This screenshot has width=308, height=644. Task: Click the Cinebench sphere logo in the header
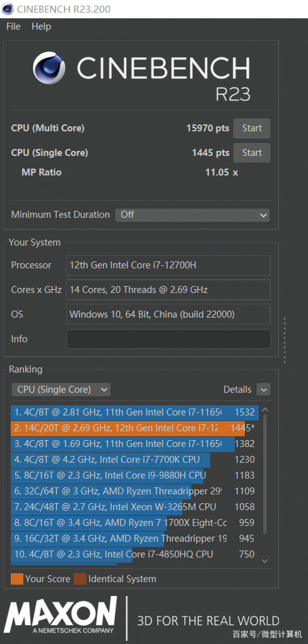pos(49,68)
